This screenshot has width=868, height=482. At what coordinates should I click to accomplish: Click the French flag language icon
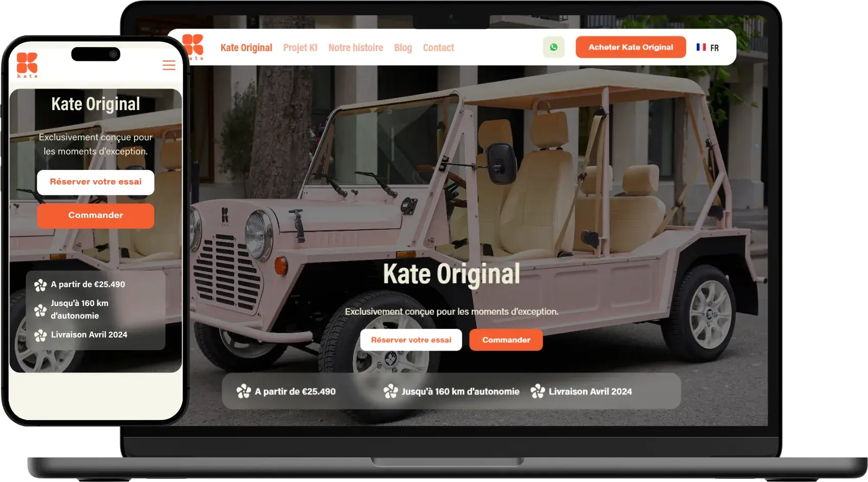pos(702,47)
